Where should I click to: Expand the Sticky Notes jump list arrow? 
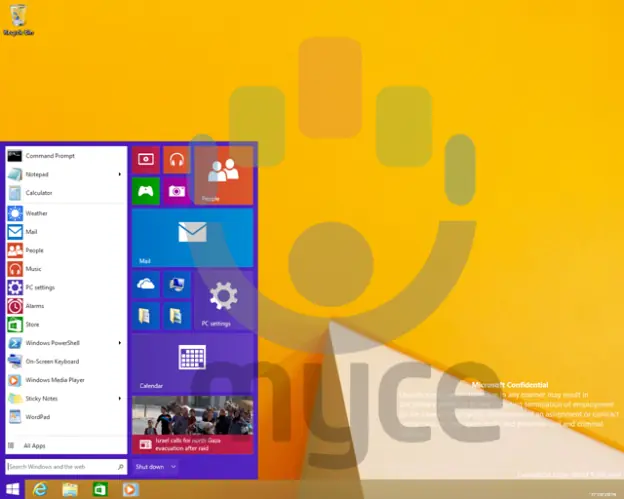click(x=120, y=398)
